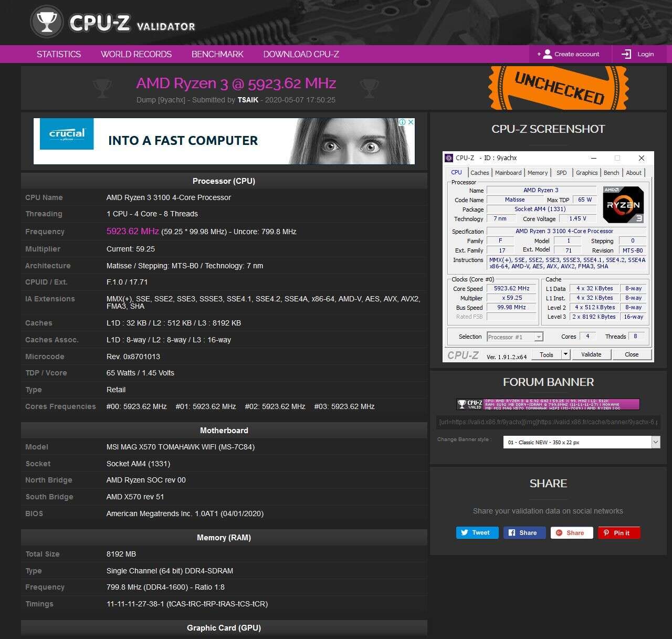Dismiss the Crucial ad with its X icon

411,122
